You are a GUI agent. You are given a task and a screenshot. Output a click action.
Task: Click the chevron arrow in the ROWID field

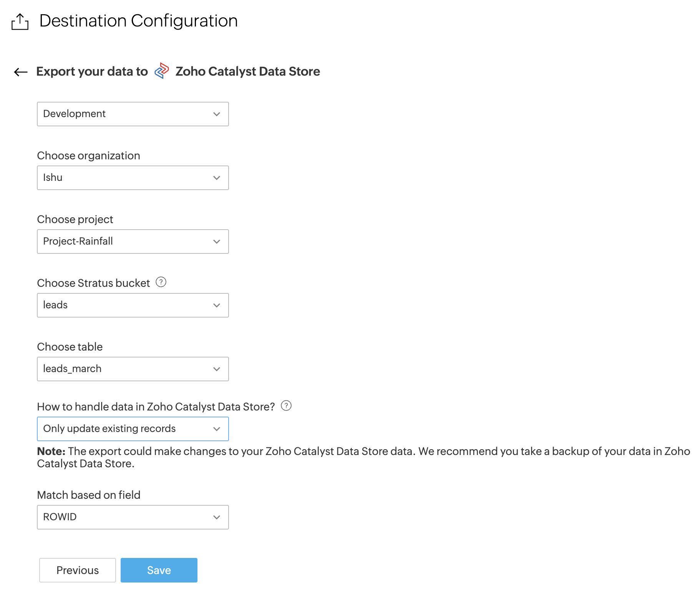[x=217, y=517]
